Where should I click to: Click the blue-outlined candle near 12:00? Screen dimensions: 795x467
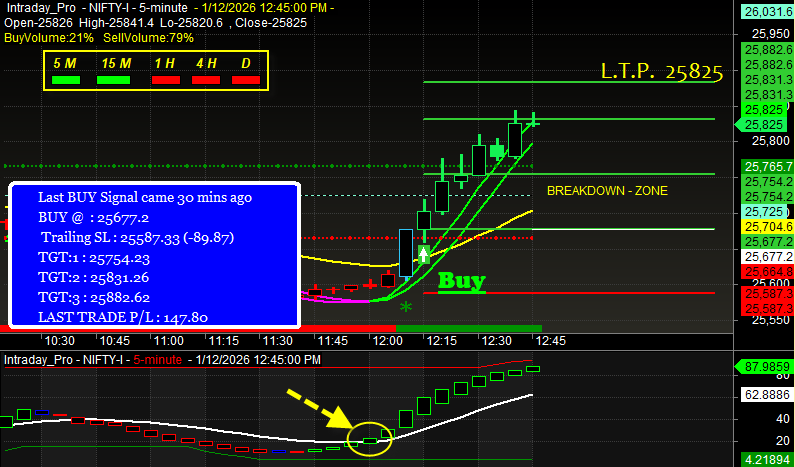click(x=406, y=253)
